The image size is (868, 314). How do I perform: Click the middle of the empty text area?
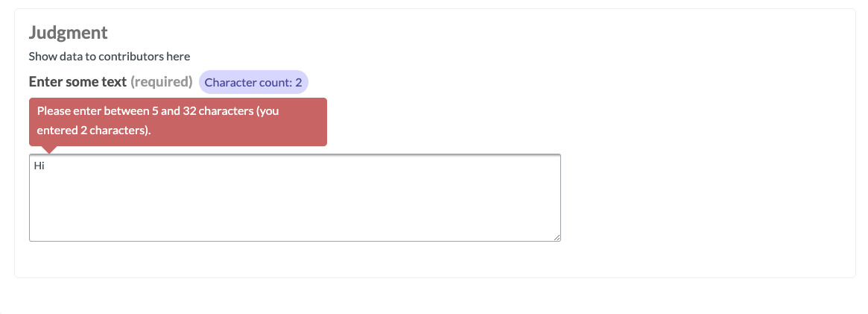coord(295,202)
